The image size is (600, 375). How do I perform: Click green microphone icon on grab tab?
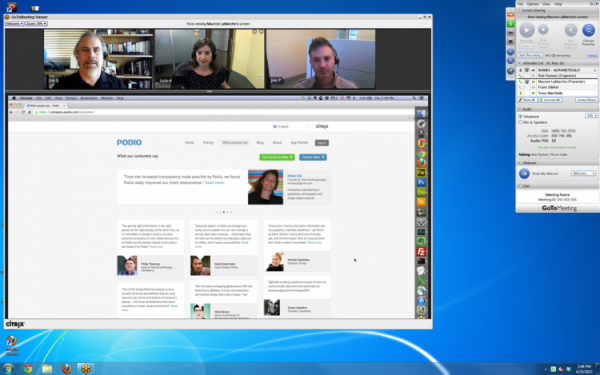tap(510, 24)
